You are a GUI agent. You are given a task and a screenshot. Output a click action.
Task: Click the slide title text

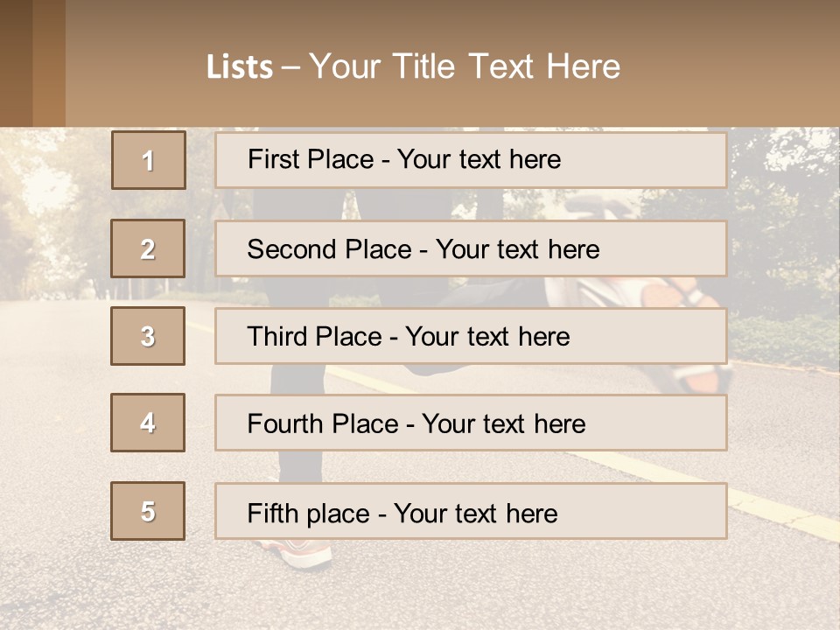(413, 66)
